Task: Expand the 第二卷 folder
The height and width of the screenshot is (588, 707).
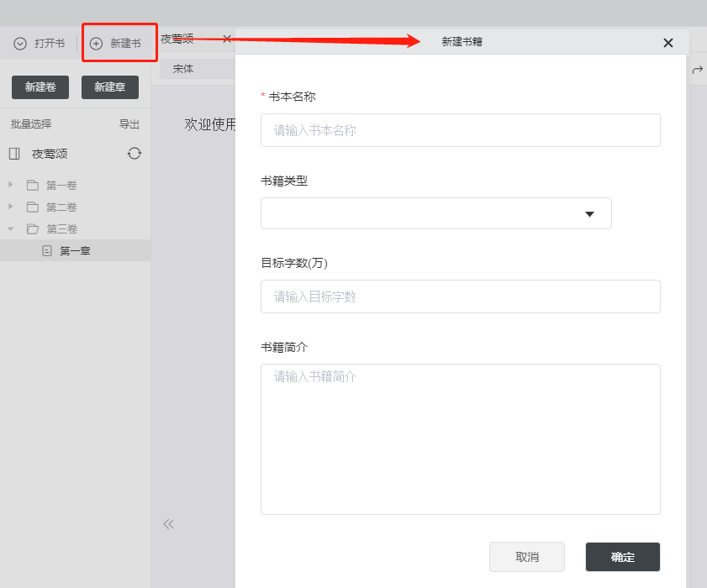Action: (11, 207)
